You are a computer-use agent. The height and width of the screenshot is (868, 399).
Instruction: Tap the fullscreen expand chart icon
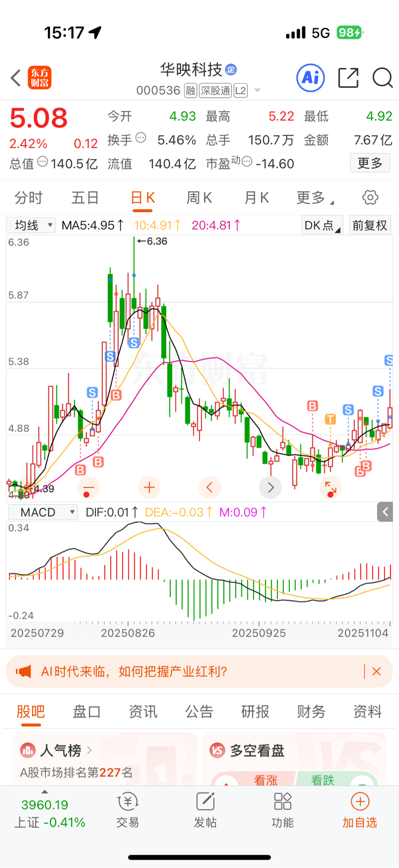click(331, 488)
